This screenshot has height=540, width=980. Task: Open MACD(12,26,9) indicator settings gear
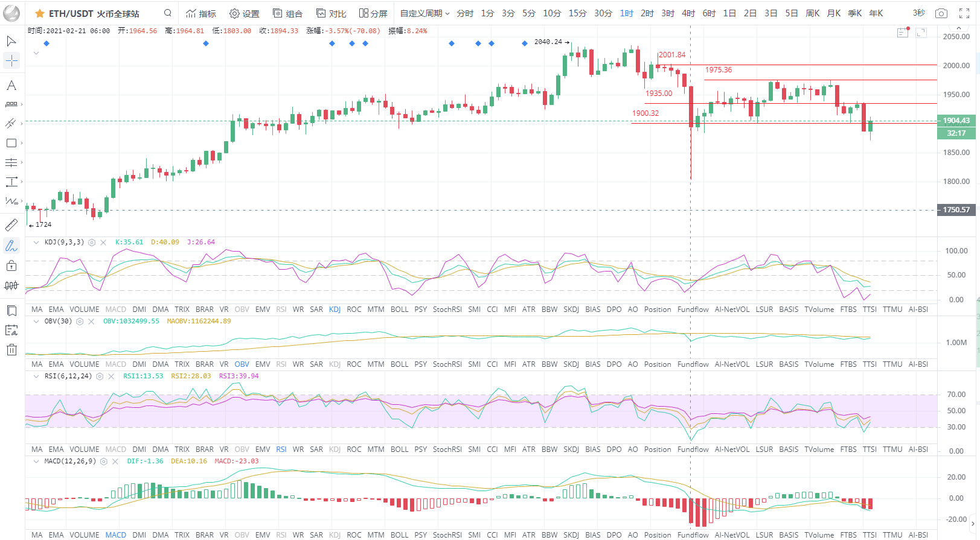104,462
